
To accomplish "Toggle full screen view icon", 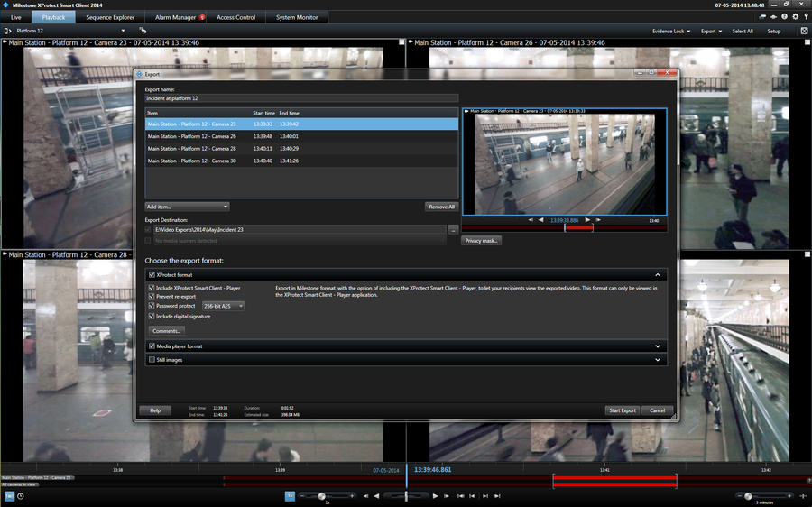I will click(x=804, y=31).
